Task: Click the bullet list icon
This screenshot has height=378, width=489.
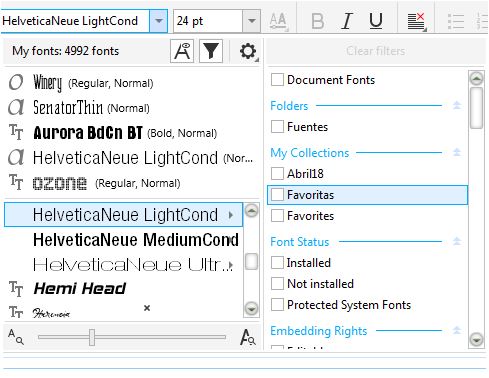Action: point(456,21)
